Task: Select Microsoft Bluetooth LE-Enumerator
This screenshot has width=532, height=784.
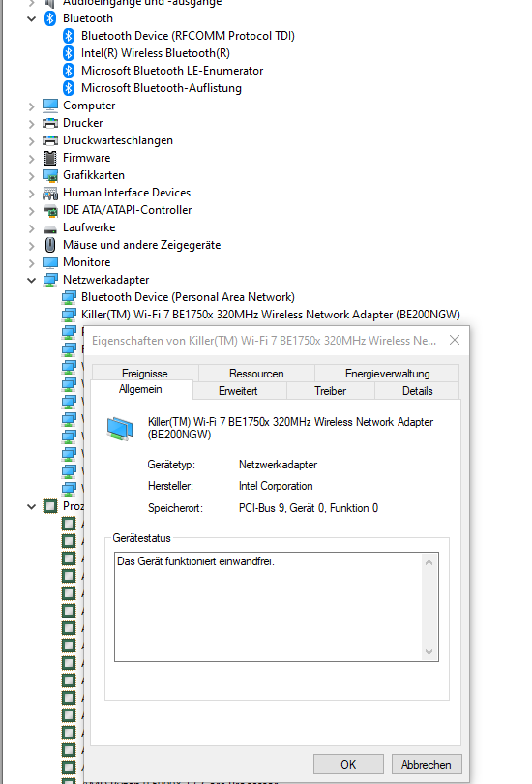Action: tap(172, 71)
